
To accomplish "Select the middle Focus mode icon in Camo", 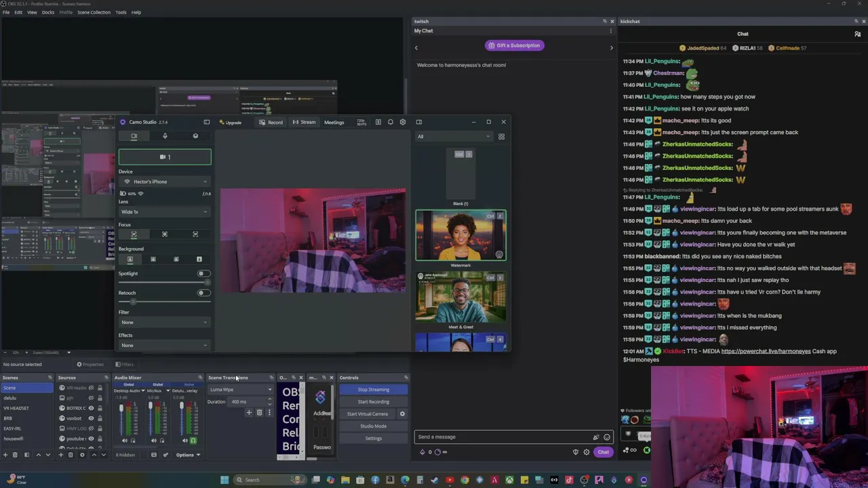I will coord(165,235).
